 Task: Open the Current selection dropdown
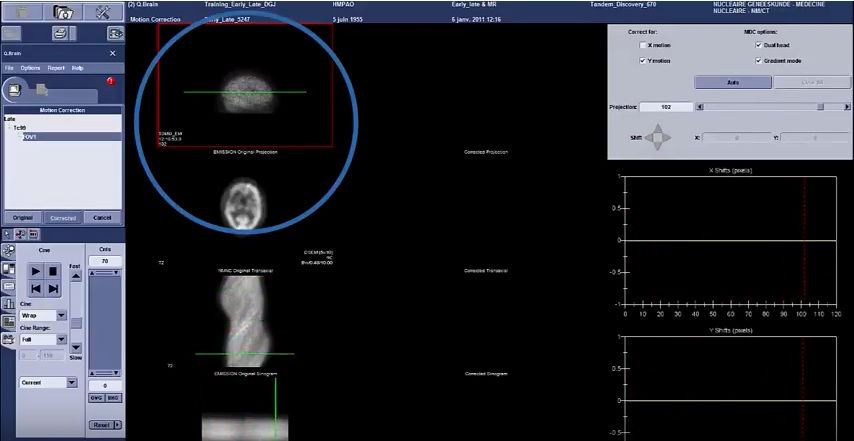pyautogui.click(x=71, y=383)
